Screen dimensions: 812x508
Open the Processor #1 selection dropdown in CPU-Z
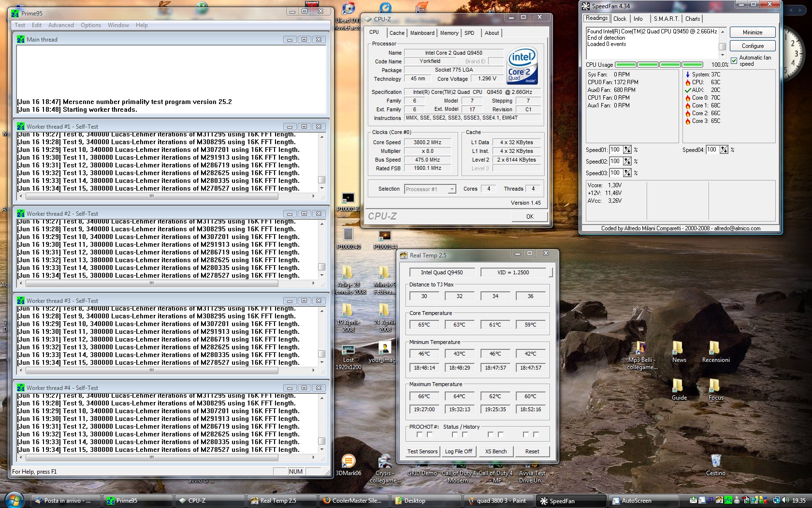[x=452, y=189]
